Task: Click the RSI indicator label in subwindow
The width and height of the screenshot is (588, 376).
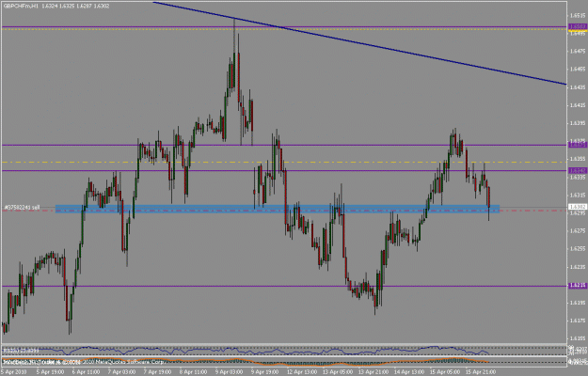Action: [x=21, y=351]
